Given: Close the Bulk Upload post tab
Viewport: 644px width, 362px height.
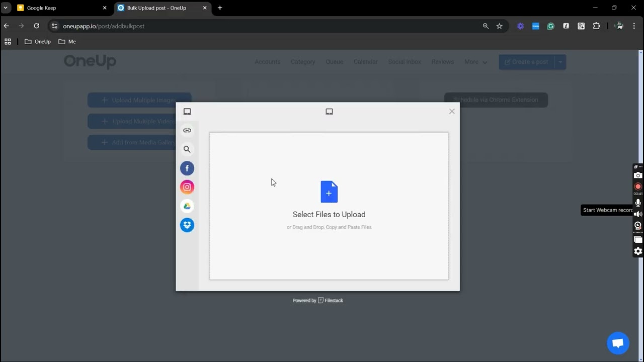Looking at the screenshot, I should point(205,8).
